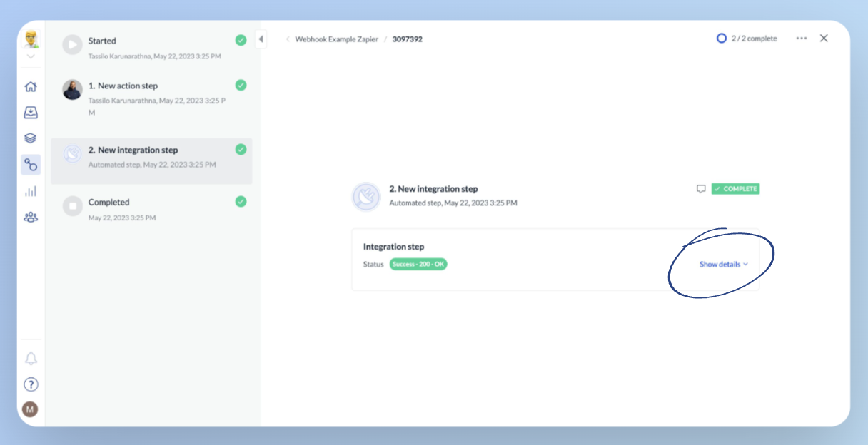This screenshot has height=445, width=868.
Task: Click the green checkmark next to New integration step
Action: tap(241, 149)
